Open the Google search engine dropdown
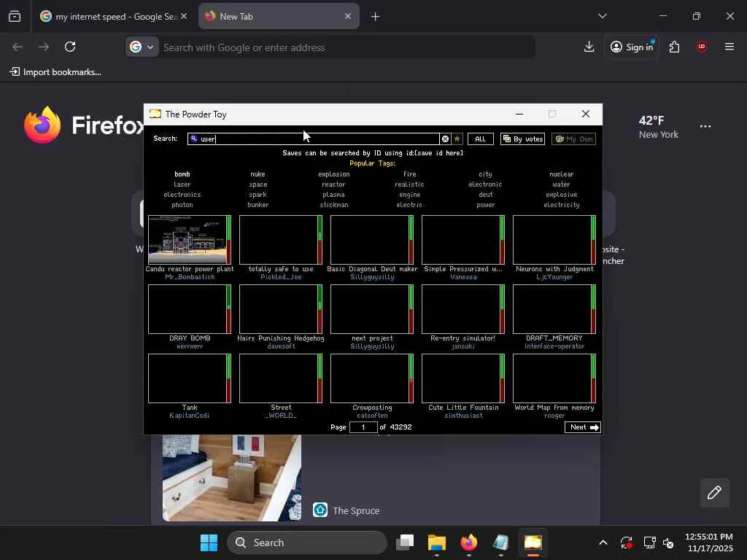This screenshot has height=560, width=747. coord(142,47)
